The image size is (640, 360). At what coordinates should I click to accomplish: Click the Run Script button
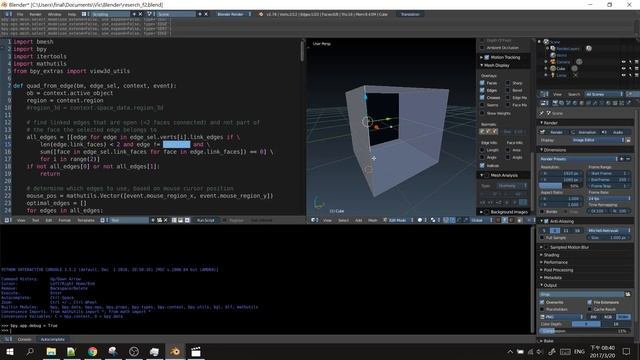205,220
